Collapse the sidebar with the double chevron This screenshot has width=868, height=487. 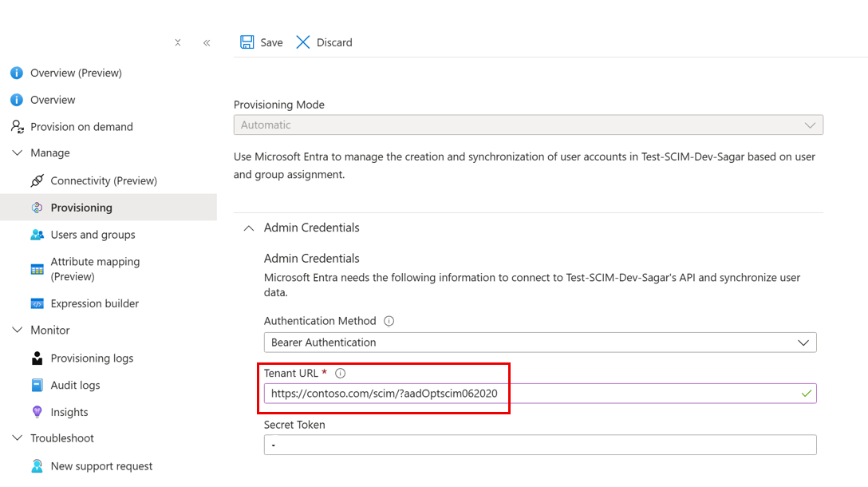pyautogui.click(x=207, y=42)
